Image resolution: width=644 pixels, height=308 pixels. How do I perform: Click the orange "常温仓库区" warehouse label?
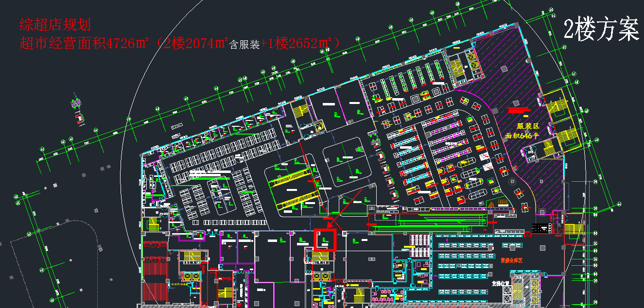pyautogui.click(x=511, y=260)
